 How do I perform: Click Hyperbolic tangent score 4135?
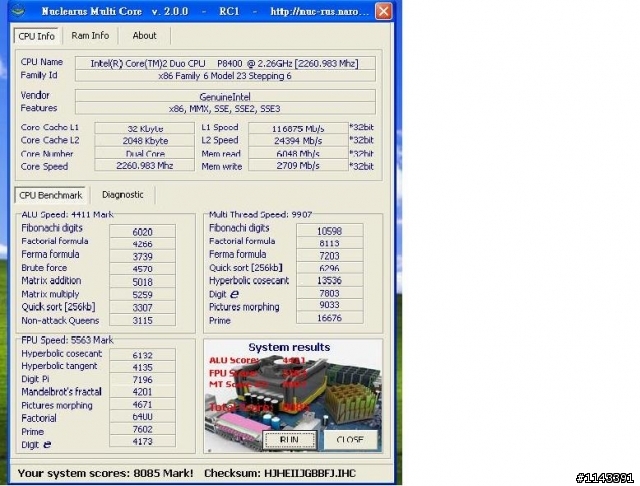(142, 367)
